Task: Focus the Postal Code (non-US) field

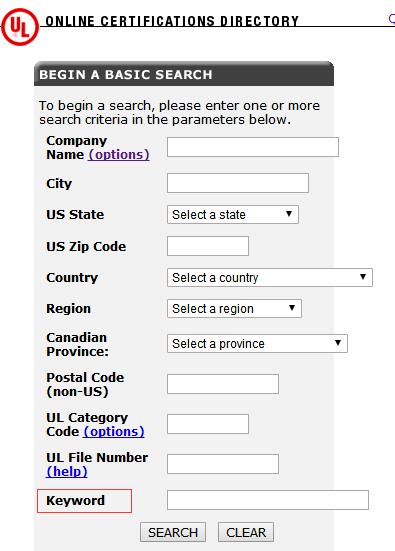Action: [223, 384]
